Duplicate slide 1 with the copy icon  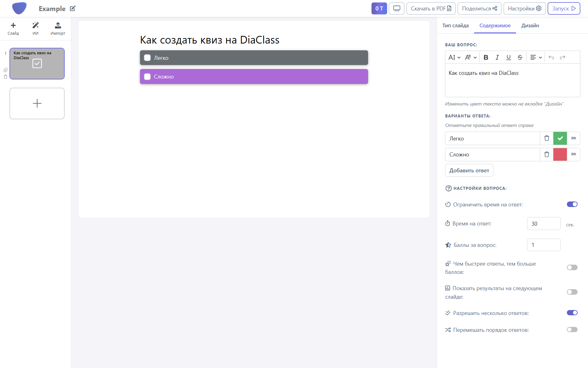click(x=6, y=70)
